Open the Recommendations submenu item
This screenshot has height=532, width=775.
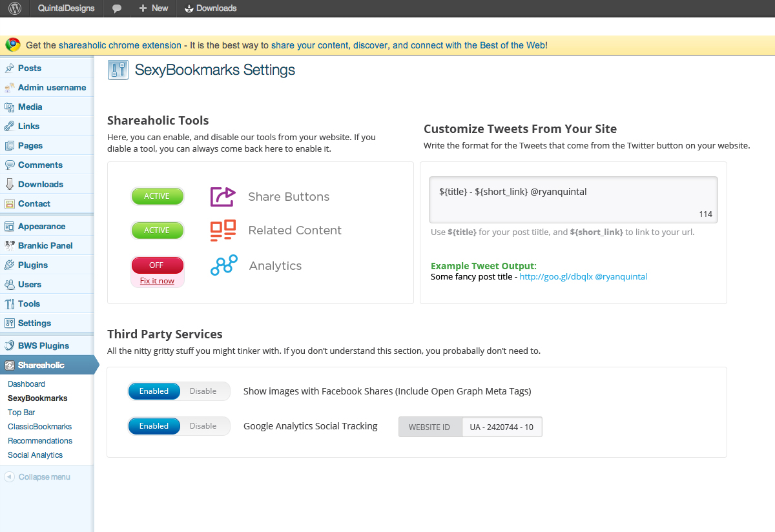(40, 441)
